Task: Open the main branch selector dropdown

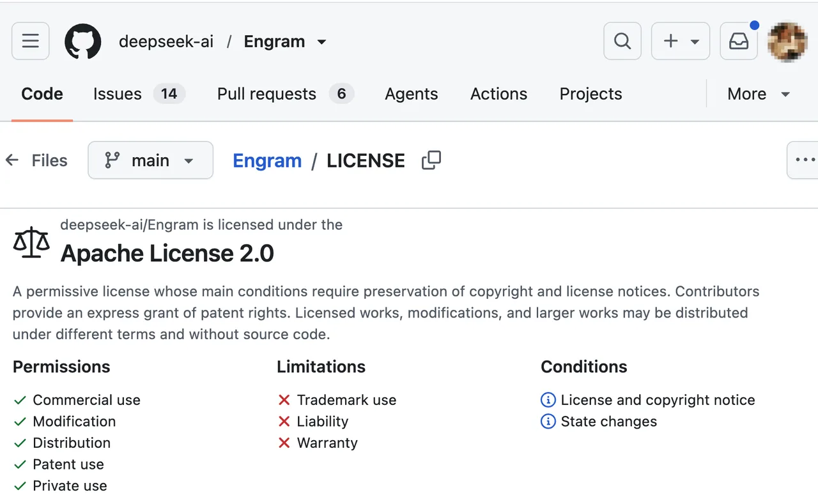Action: [150, 160]
